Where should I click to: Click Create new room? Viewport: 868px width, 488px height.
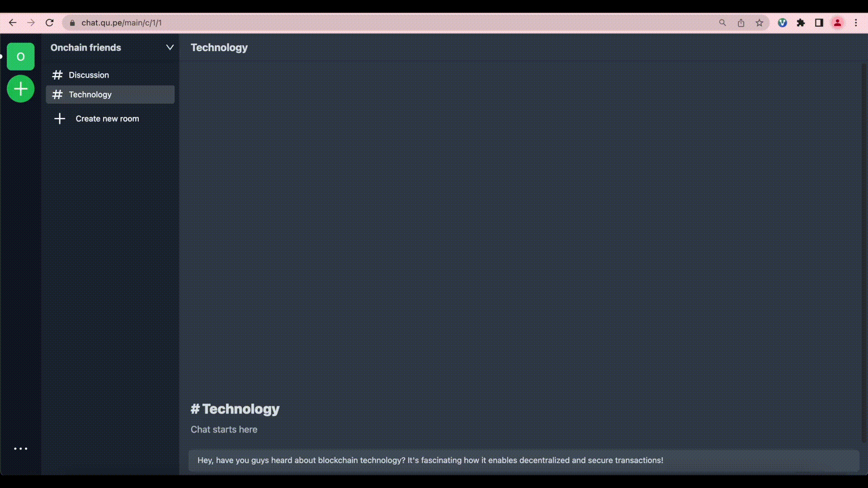(107, 119)
